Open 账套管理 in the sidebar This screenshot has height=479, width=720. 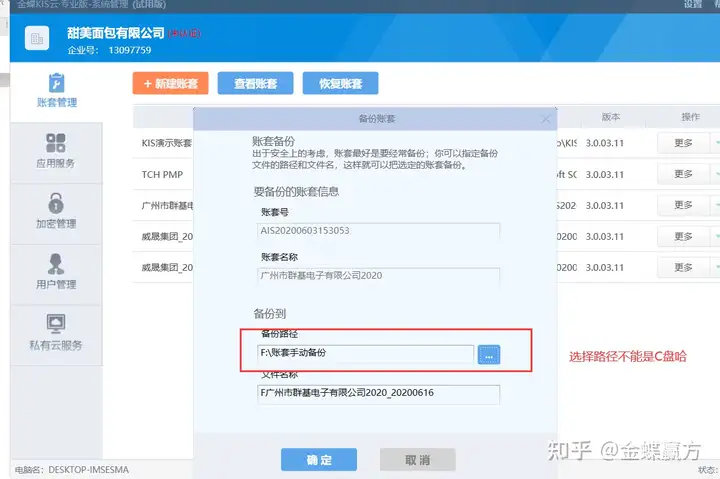[x=56, y=91]
